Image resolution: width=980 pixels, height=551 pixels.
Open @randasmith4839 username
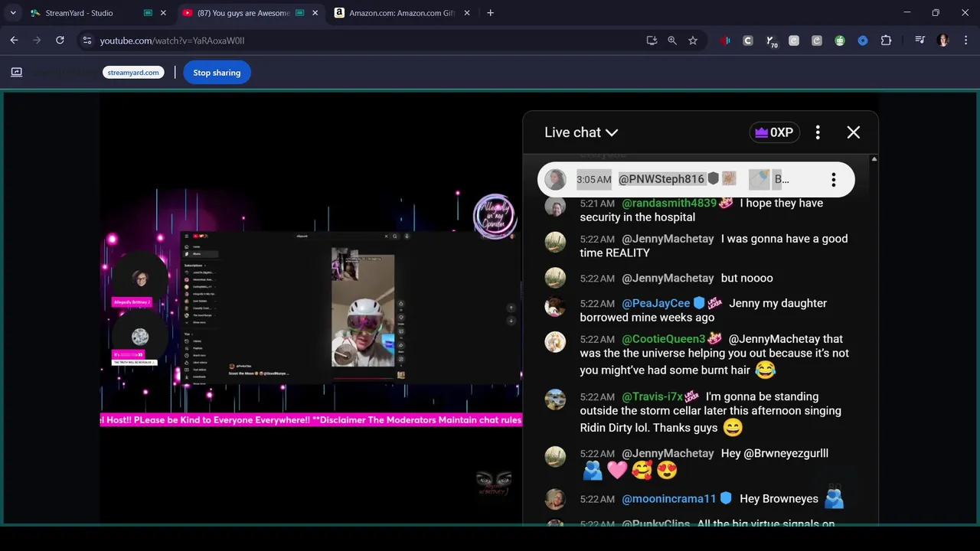point(669,203)
